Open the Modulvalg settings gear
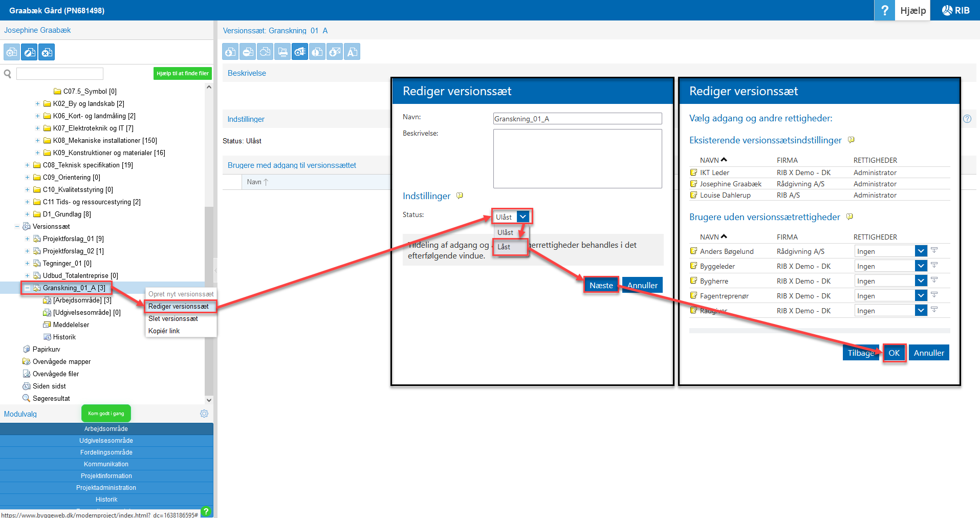The width and height of the screenshot is (980, 518). point(204,414)
